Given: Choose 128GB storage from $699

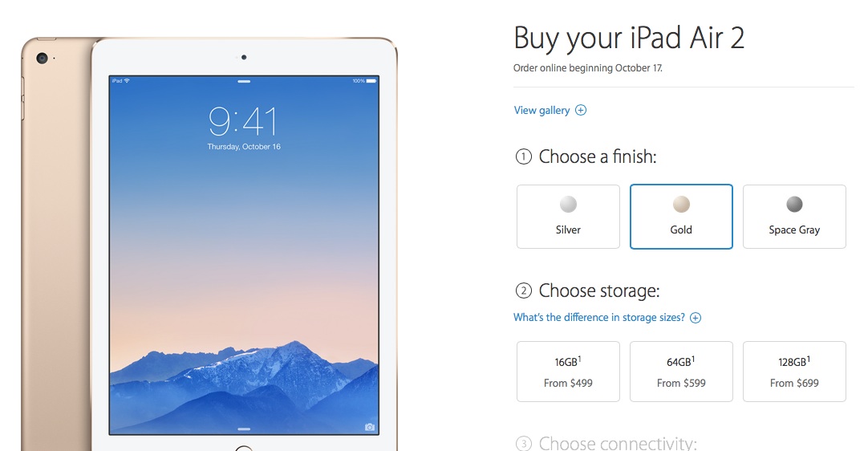Looking at the screenshot, I should [x=794, y=372].
